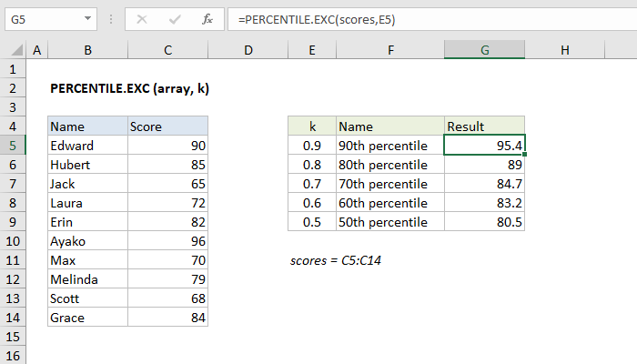Select the cell containing Melinda
637x364 pixels.
[x=87, y=279]
